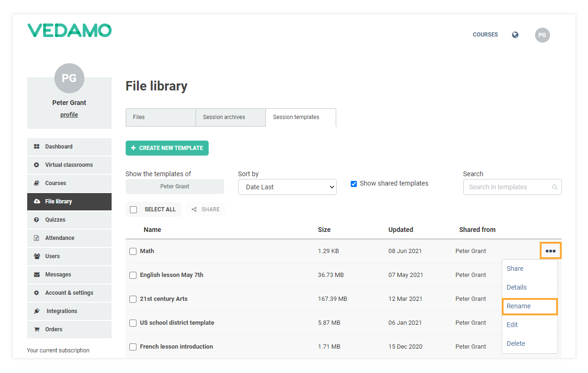Open the French lesson introduction template
The image size is (588, 373).
[x=176, y=347]
